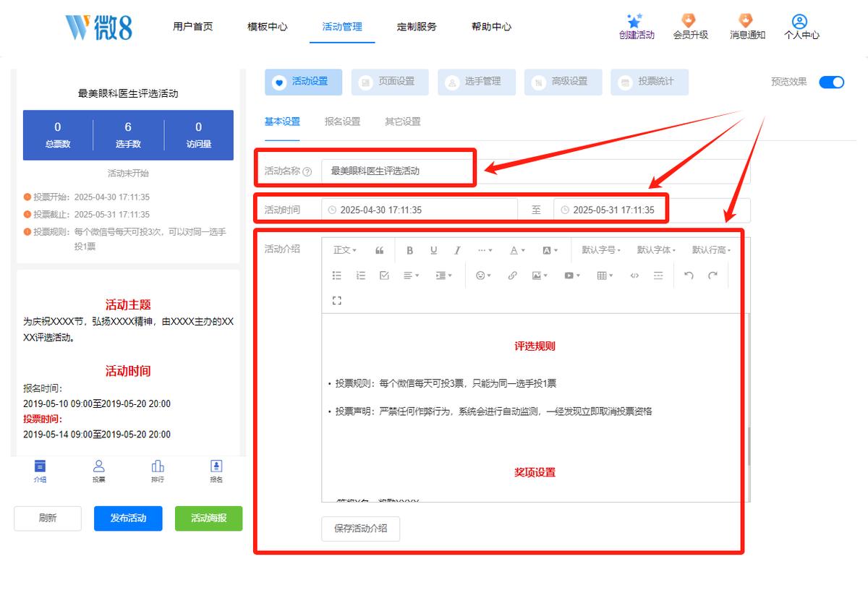Viewport: 868px width, 598px height.
Task: Open the indent dropdown
Action: pyautogui.click(x=443, y=275)
